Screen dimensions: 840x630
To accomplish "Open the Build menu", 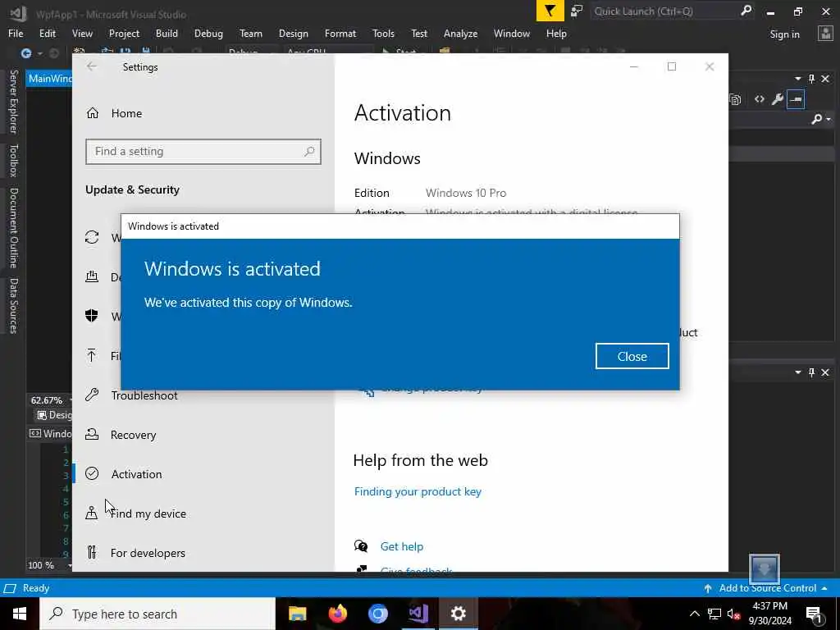I will pyautogui.click(x=167, y=33).
